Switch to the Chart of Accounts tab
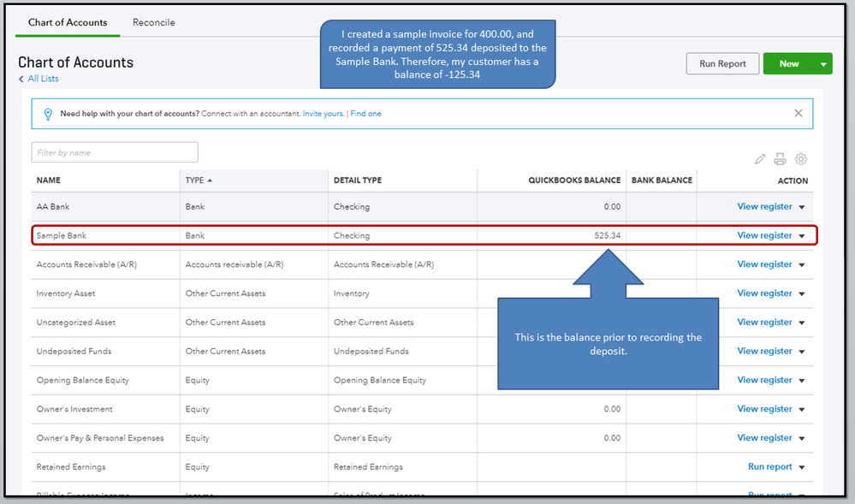Screen dimensions: 855x504 (x=68, y=22)
